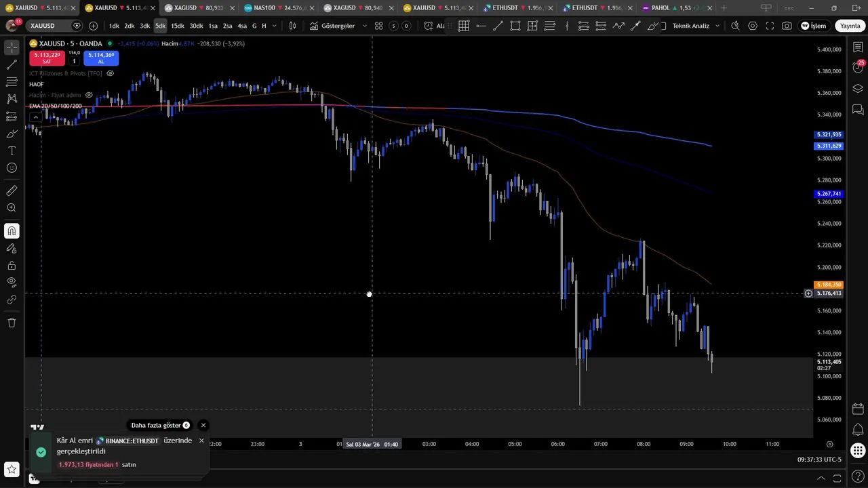The image size is (868, 488).
Task: Open a new tab with plus button
Action: click(724, 8)
